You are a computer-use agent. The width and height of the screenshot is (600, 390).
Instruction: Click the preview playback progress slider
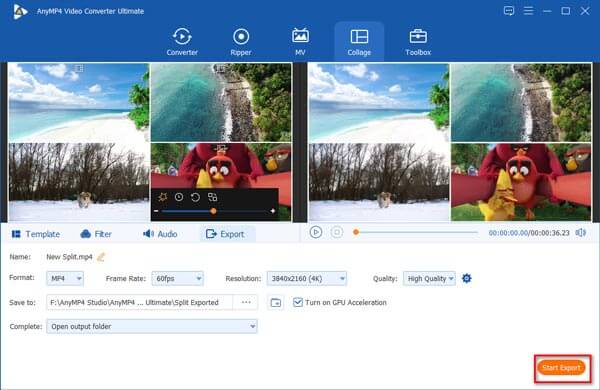coord(416,232)
